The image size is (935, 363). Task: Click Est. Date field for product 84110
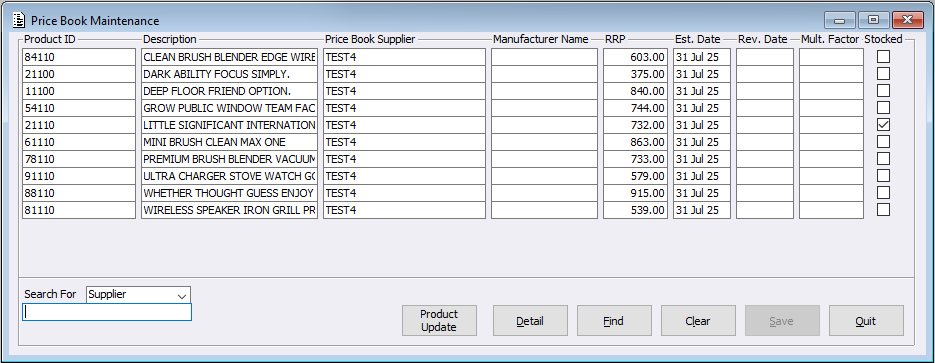[x=702, y=57]
